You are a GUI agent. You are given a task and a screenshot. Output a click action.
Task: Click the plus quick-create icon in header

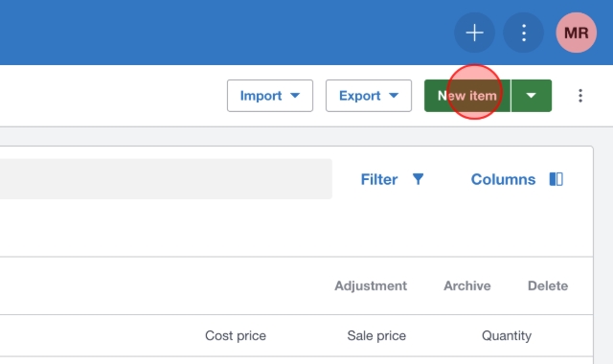[x=474, y=33]
